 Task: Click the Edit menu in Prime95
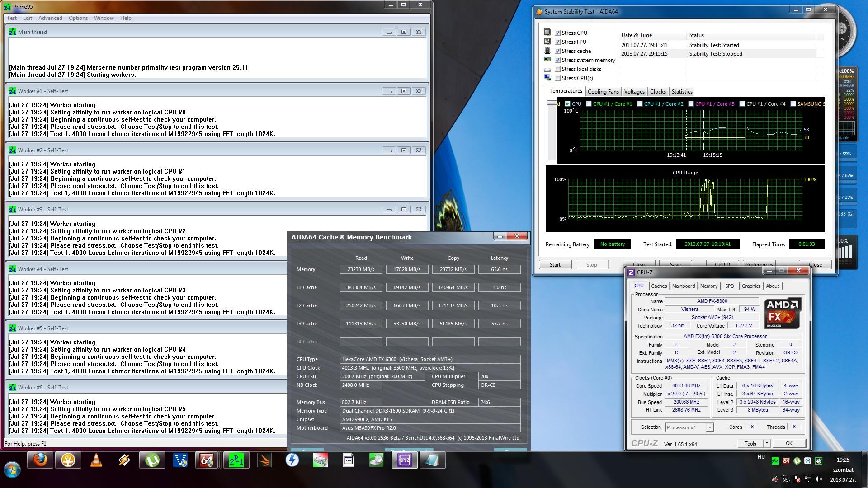tap(28, 18)
